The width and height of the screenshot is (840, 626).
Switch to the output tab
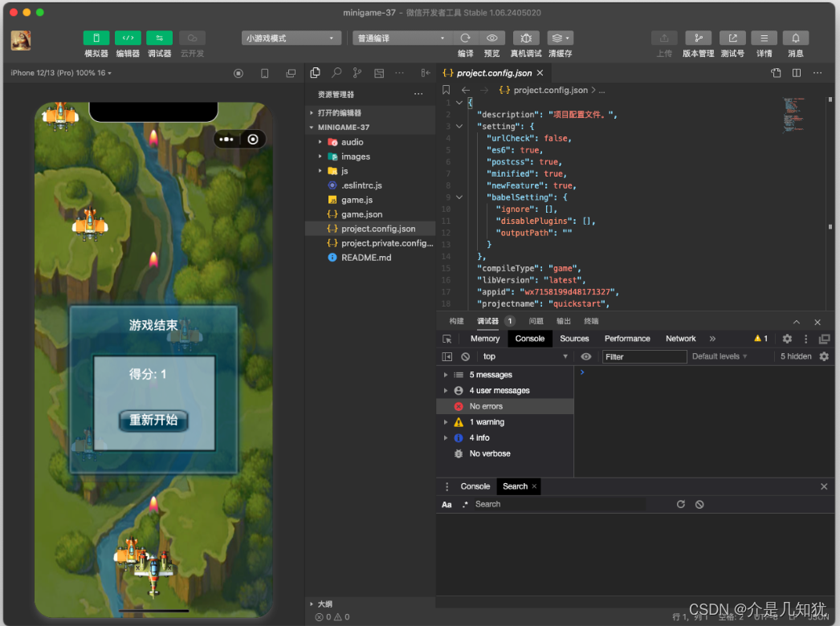(564, 321)
